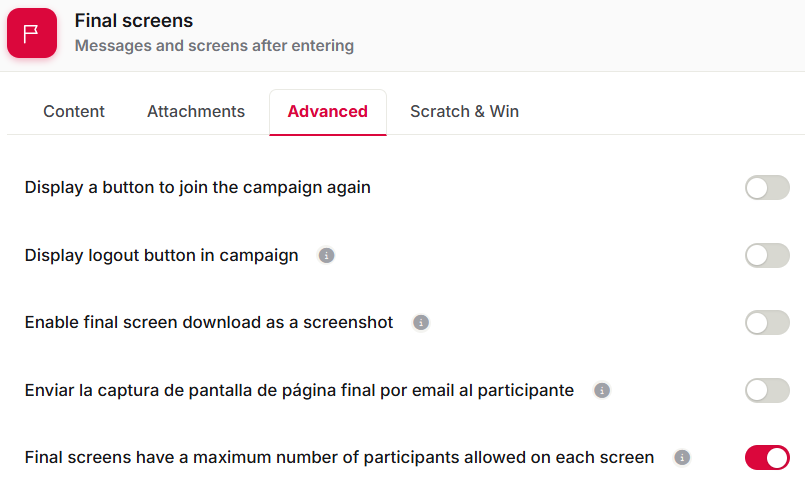The image size is (805, 490).
Task: Enable Enviar la captura de pantalla toggle
Action: click(767, 390)
